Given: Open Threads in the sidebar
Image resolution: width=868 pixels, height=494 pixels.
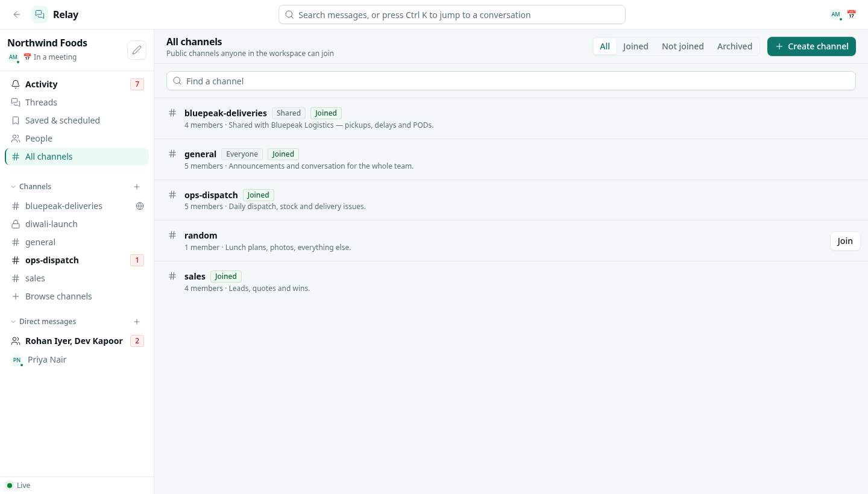Looking at the screenshot, I should 77,102.
